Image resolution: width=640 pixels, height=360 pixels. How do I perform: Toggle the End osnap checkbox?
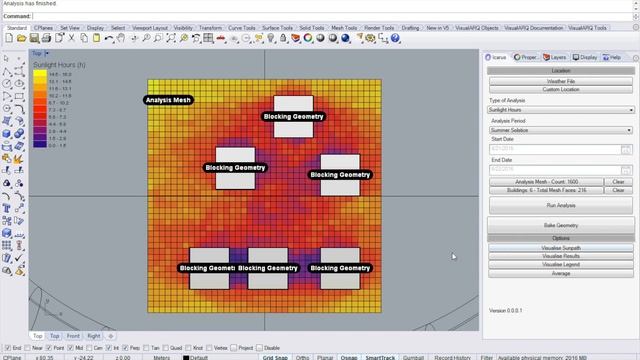8,348
